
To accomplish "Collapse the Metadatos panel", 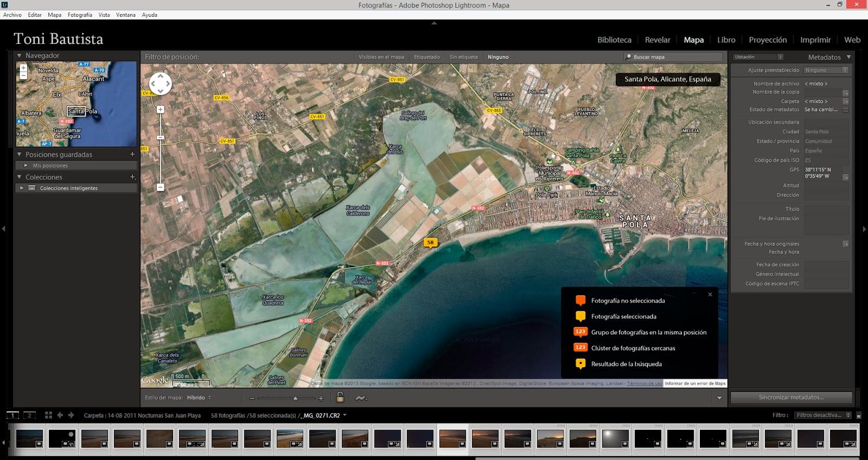I will pos(849,57).
